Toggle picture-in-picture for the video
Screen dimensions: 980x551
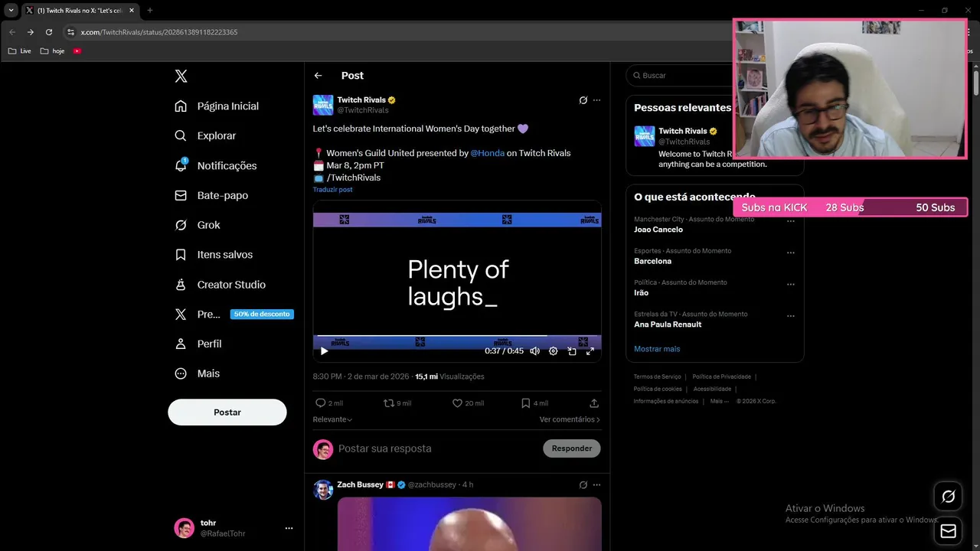click(x=572, y=351)
